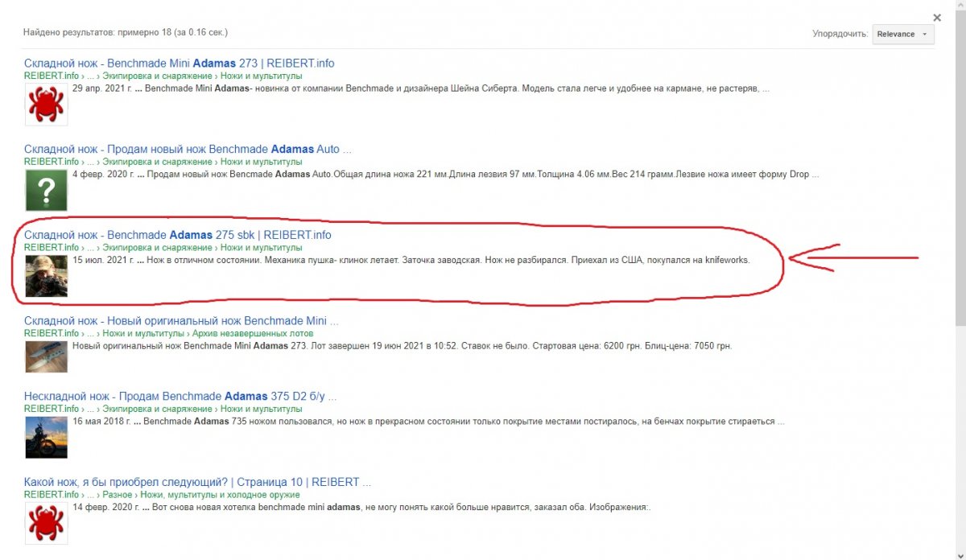Click soldier avatar thumbnail in circled result
The width and height of the screenshot is (966, 560).
[x=46, y=276]
